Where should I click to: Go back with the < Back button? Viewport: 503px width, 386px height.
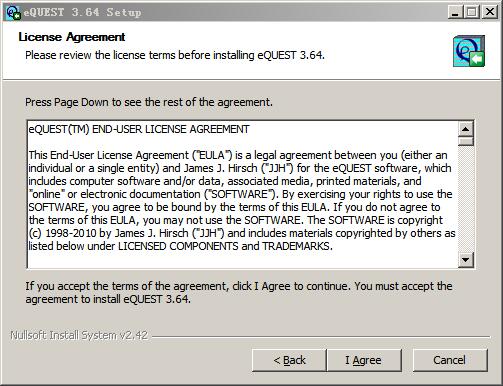pos(289,360)
